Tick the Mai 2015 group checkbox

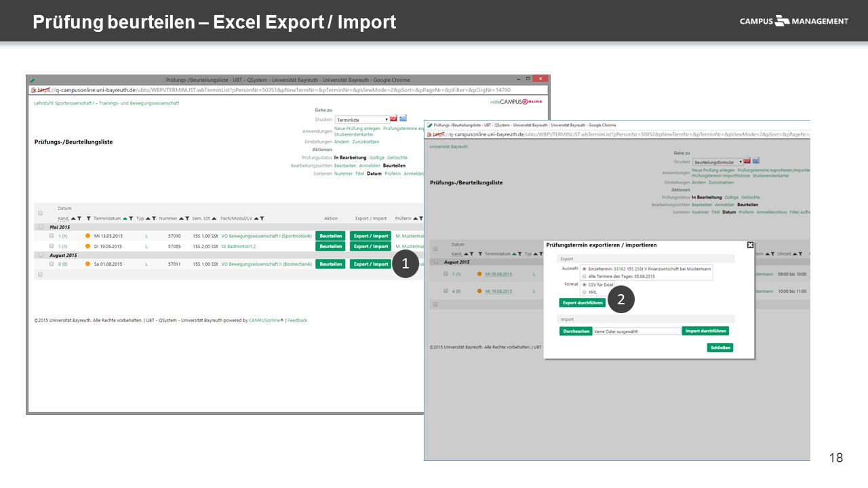click(x=40, y=227)
